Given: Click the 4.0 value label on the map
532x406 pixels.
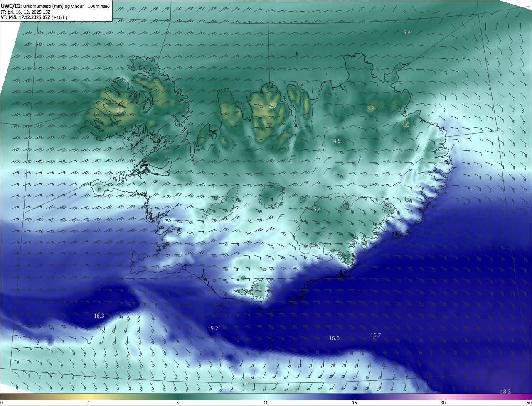Looking at the screenshot, I should click(x=406, y=125).
